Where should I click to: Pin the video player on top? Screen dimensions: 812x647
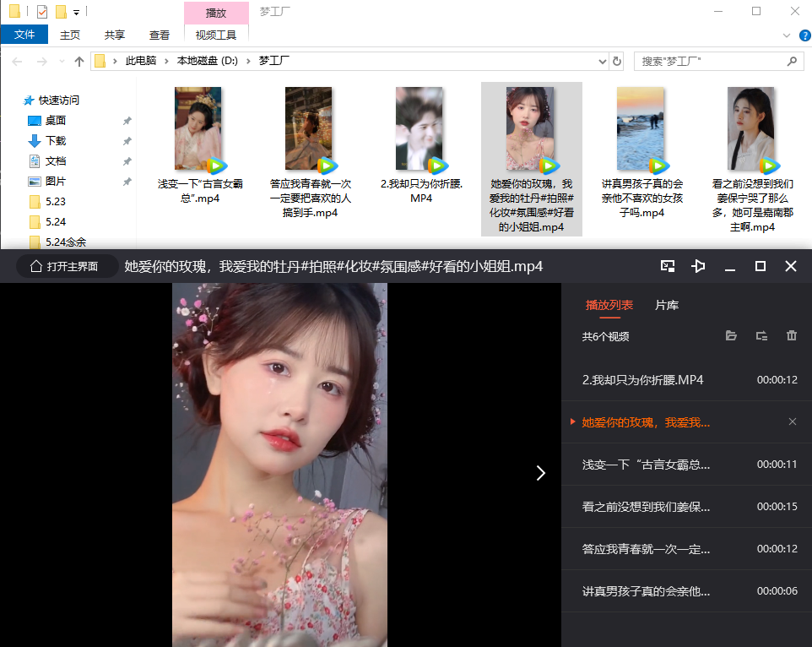(x=698, y=266)
